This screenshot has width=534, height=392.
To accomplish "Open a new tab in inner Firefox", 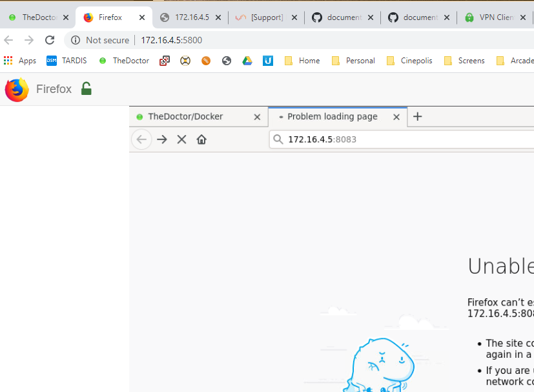I will [x=418, y=116].
